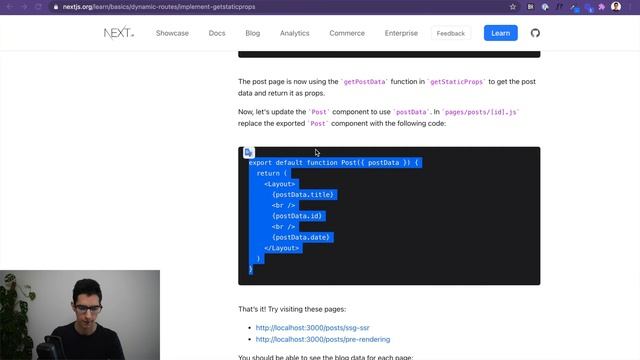The image size is (640, 360).
Task: Go to the Next.js logo home page
Action: pyautogui.click(x=119, y=33)
